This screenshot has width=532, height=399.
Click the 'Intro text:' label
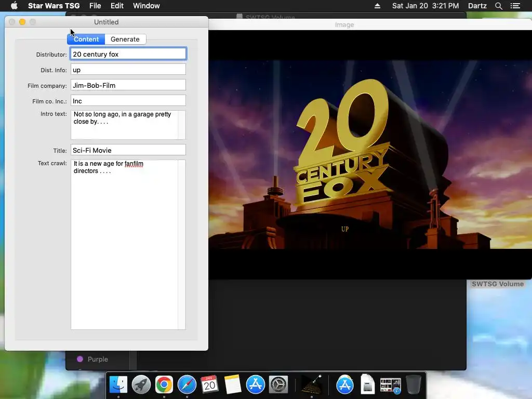coord(54,114)
